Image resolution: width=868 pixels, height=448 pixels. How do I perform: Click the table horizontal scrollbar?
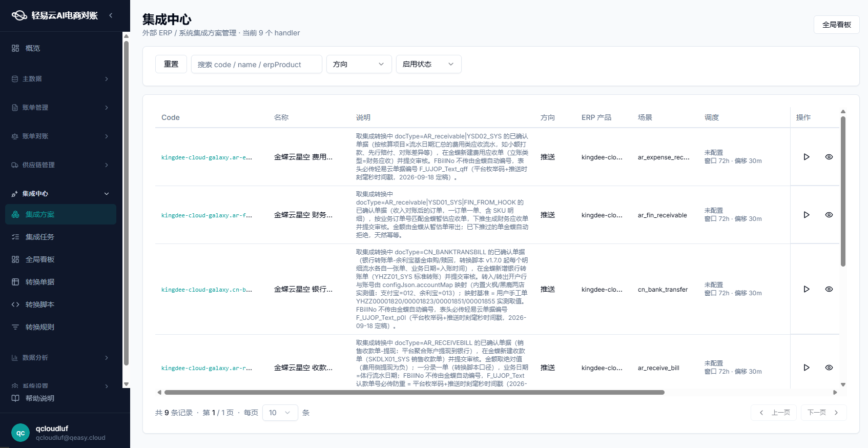[x=414, y=393]
